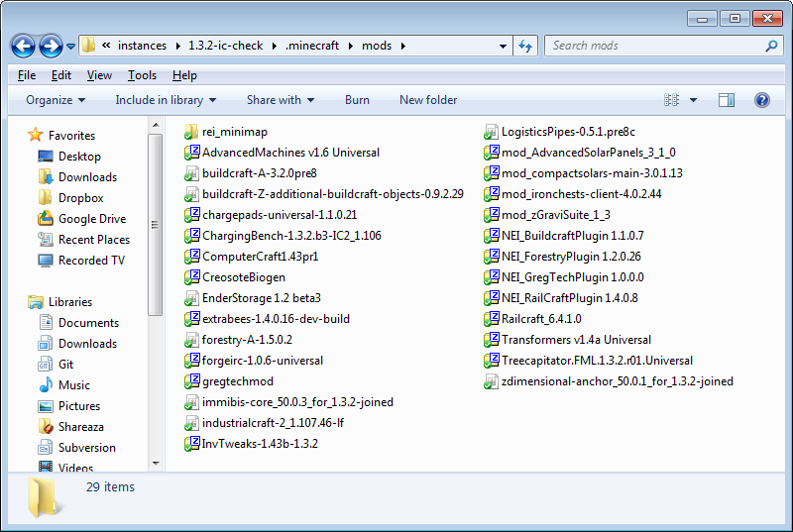This screenshot has height=532, width=793.
Task: Click the Search mods input field
Action: (654, 46)
